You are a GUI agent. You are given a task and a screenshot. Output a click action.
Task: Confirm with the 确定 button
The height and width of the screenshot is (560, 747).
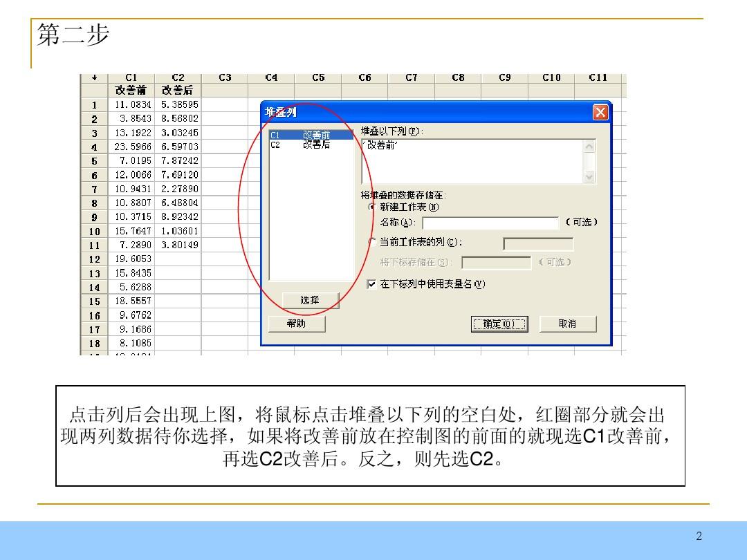(x=499, y=324)
